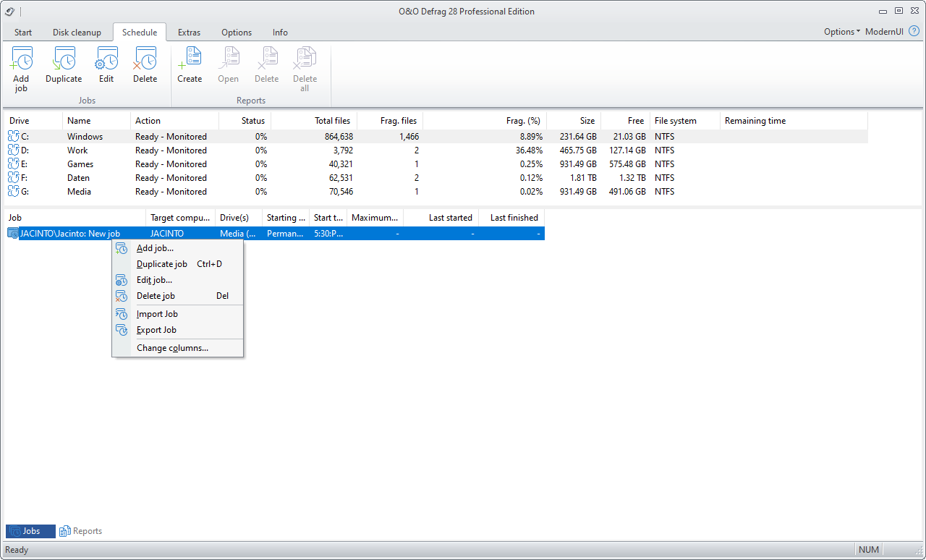Click the Edit job context menu icon
Viewport: 926px width, 560px height.
point(122,280)
